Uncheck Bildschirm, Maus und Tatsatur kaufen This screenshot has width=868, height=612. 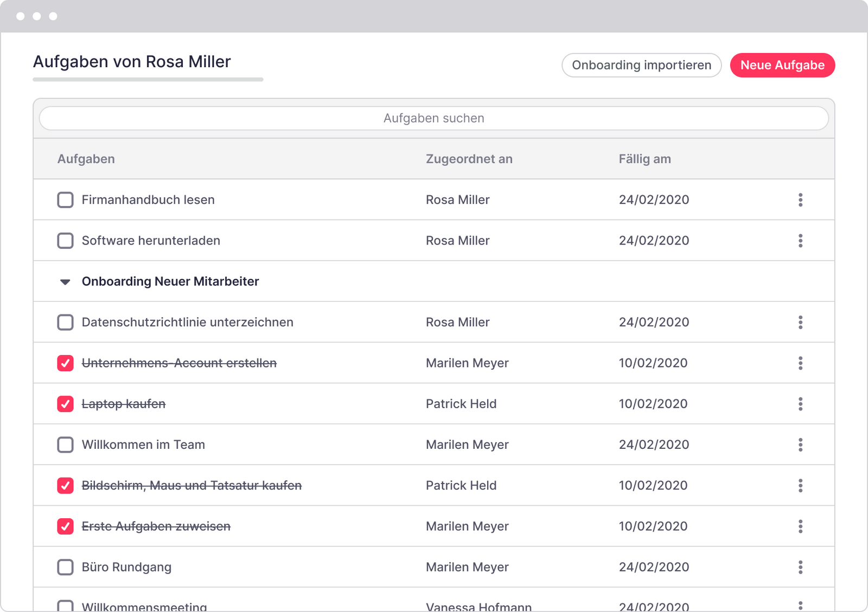[66, 486]
